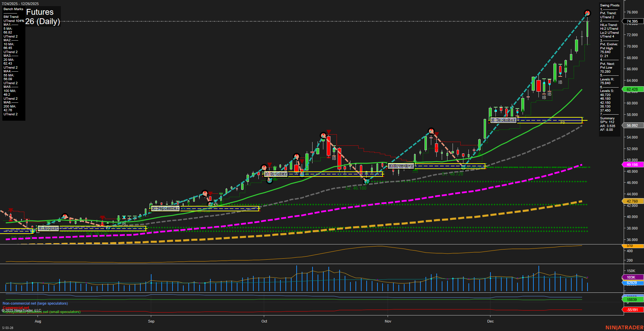Open the Swing Pivots panel header

click(609, 5)
